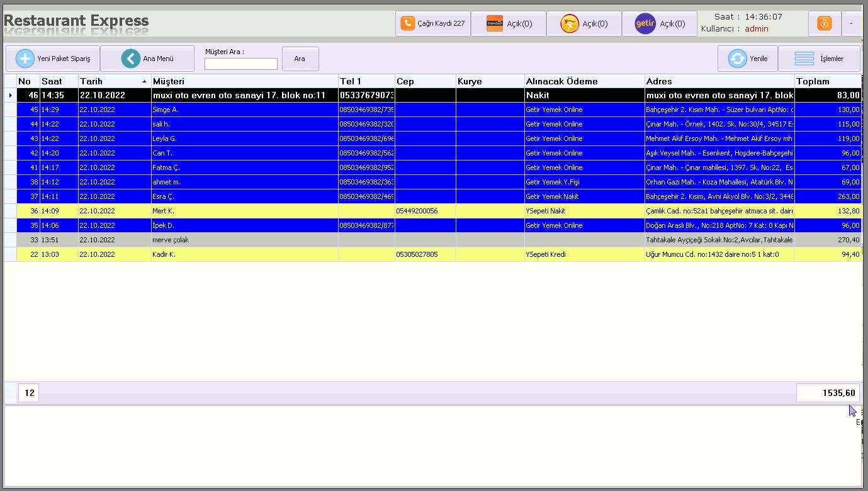Image resolution: width=868 pixels, height=491 pixels.
Task: Click the YSepeti Kredi payment cell
Action: (585, 254)
